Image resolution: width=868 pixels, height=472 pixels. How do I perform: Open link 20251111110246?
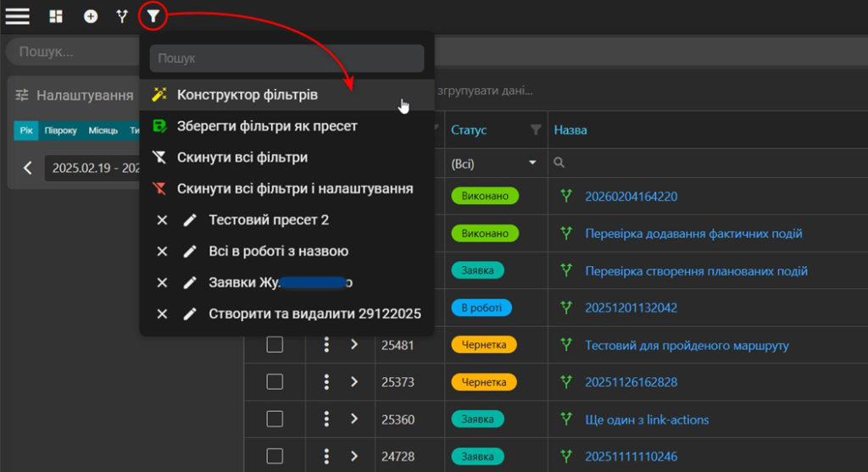tap(631, 457)
